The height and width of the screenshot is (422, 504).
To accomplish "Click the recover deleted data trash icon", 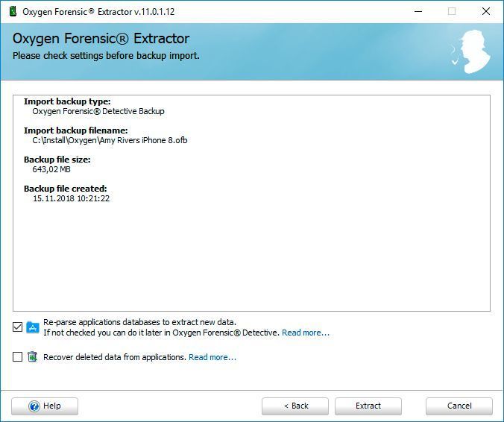I will coord(32,356).
